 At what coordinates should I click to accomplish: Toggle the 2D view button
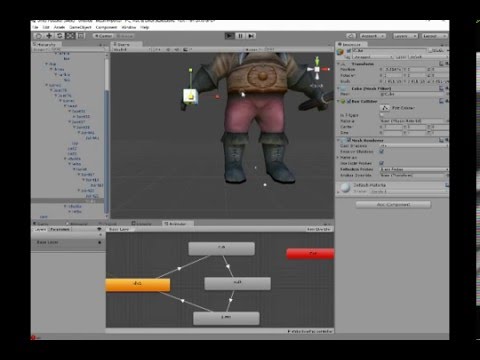[157, 49]
